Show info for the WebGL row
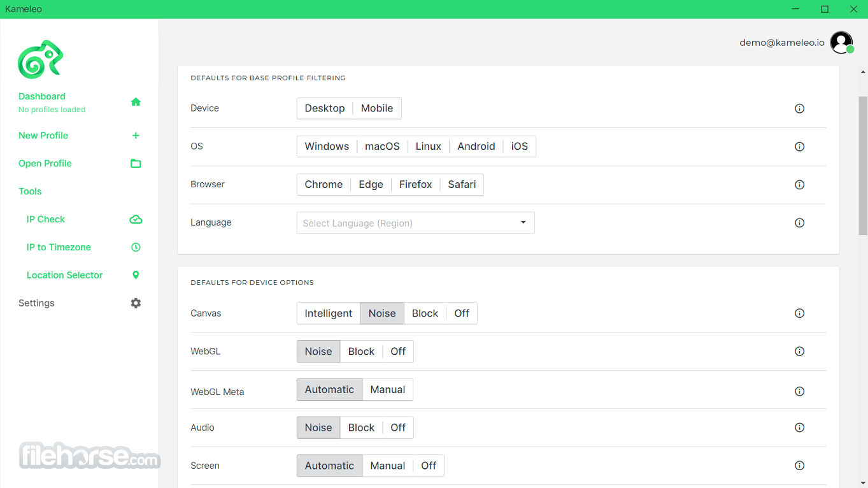Screen dimensions: 868x488 (800, 352)
